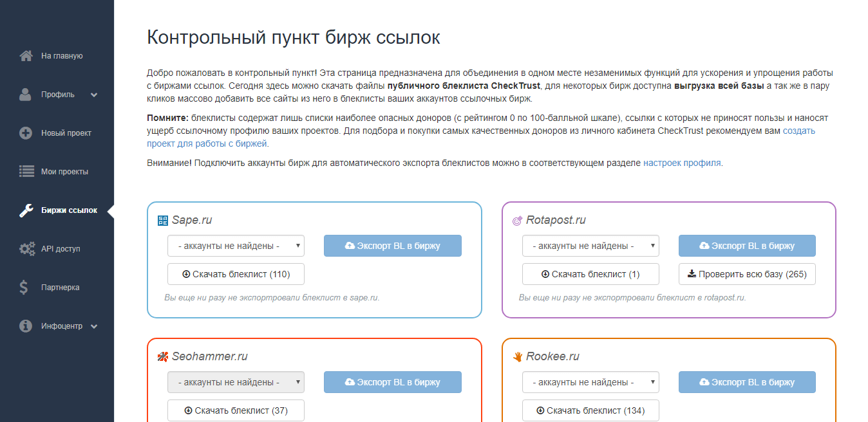
Task: Open the Rotapost.ru accounts dropdown
Action: point(590,246)
